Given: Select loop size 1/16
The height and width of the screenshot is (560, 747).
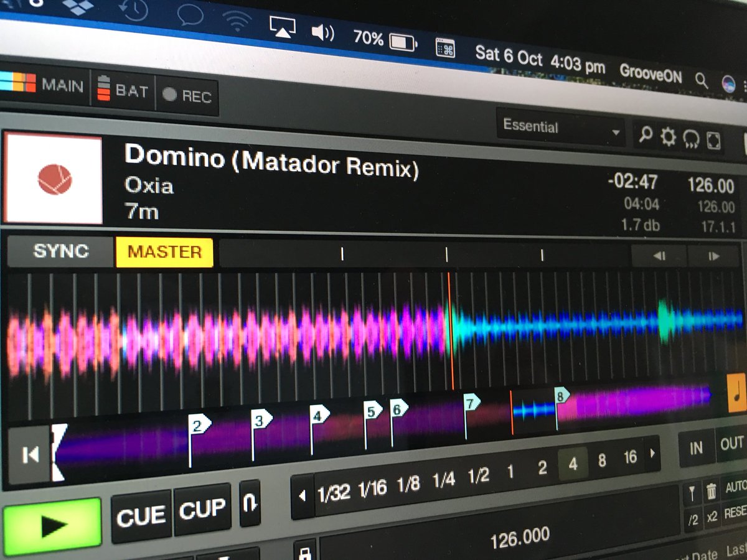Looking at the screenshot, I should 372,488.
